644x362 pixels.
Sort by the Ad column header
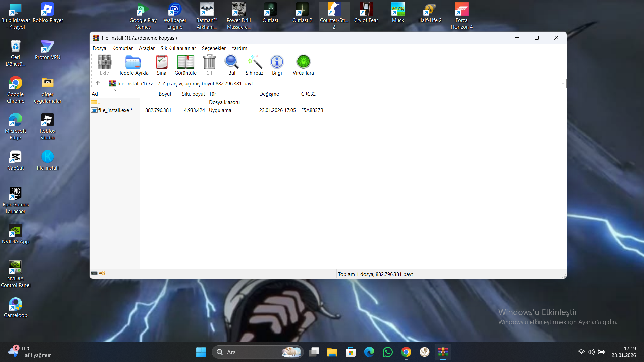point(115,94)
